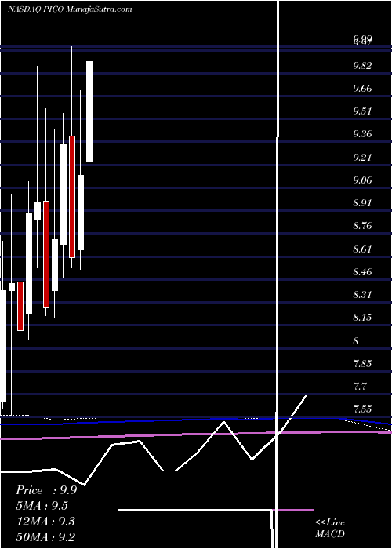Viewport: 392px width, 549px height.
Task: Click the 8.31 price axis label
Action: [x=362, y=294]
